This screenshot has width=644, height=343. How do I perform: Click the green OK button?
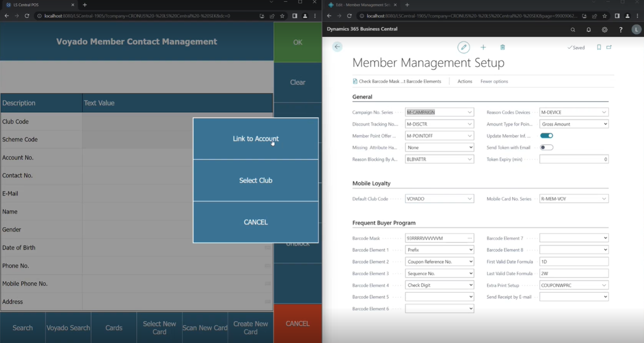[298, 42]
